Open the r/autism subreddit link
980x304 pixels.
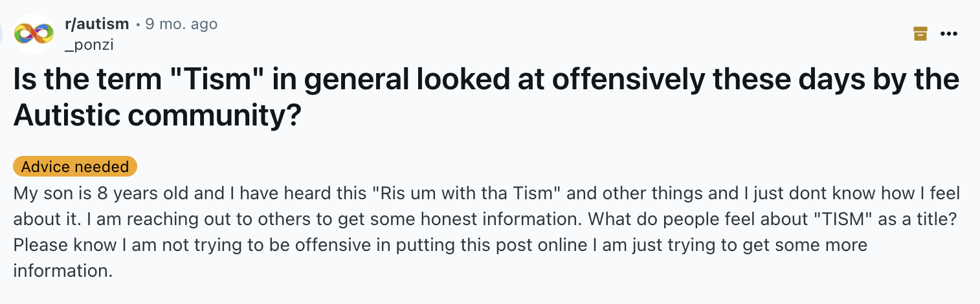pos(97,24)
